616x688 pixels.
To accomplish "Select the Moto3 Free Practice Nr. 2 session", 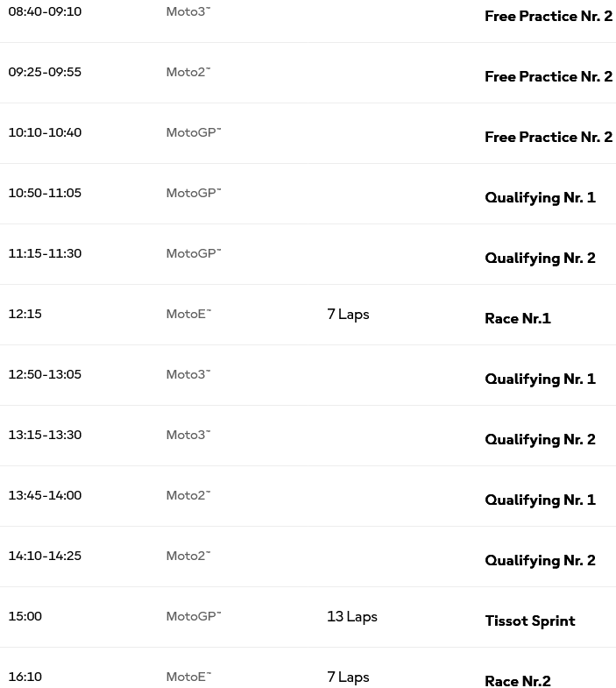I will (x=549, y=17).
